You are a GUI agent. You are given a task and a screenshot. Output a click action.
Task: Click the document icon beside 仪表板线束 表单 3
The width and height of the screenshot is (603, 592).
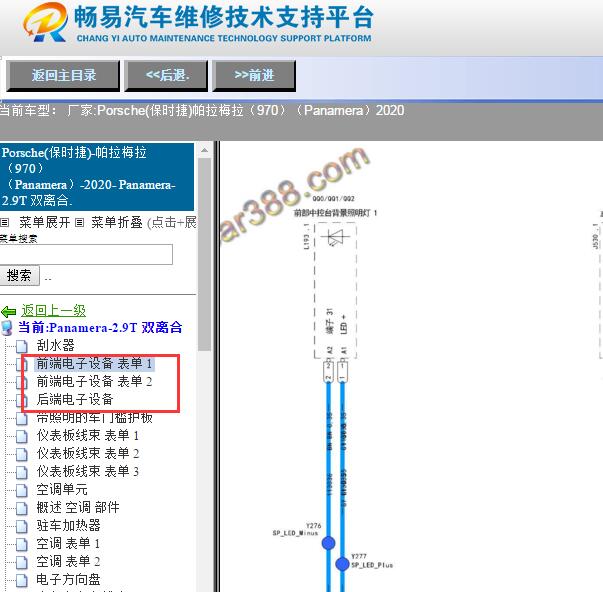[x=22, y=472]
